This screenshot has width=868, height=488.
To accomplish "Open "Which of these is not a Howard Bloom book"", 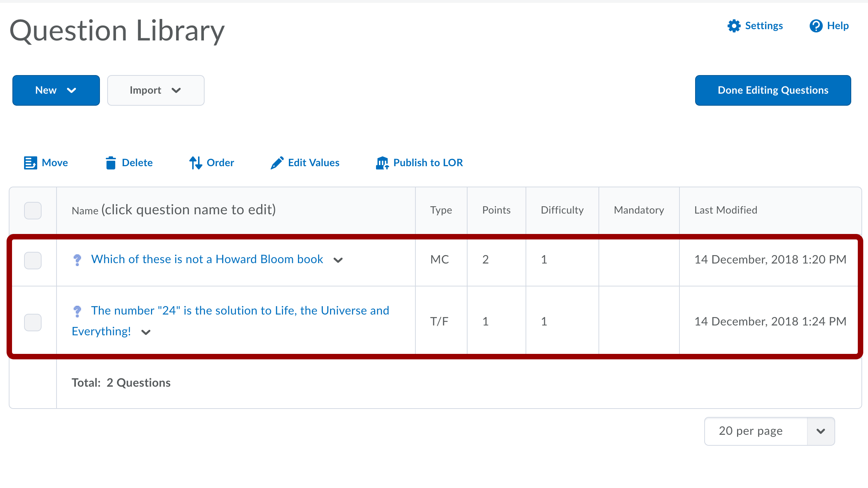I will [207, 259].
